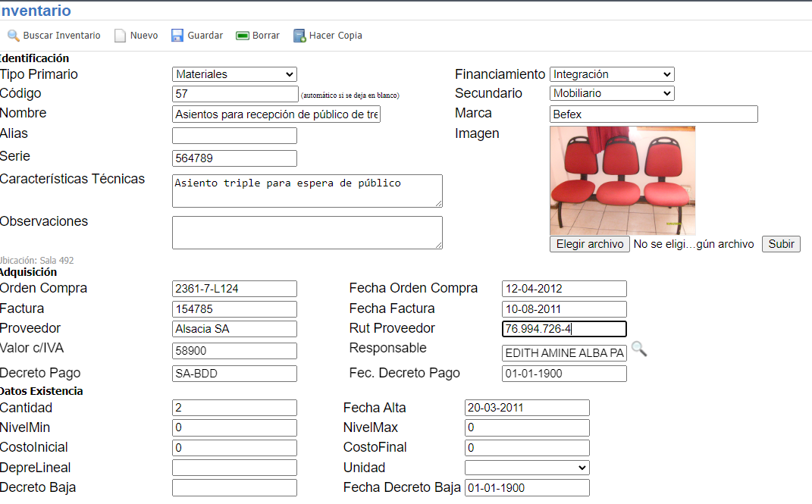Open the Tipo Primario dropdown showing Materiales
The width and height of the screenshot is (812, 504).
234,74
